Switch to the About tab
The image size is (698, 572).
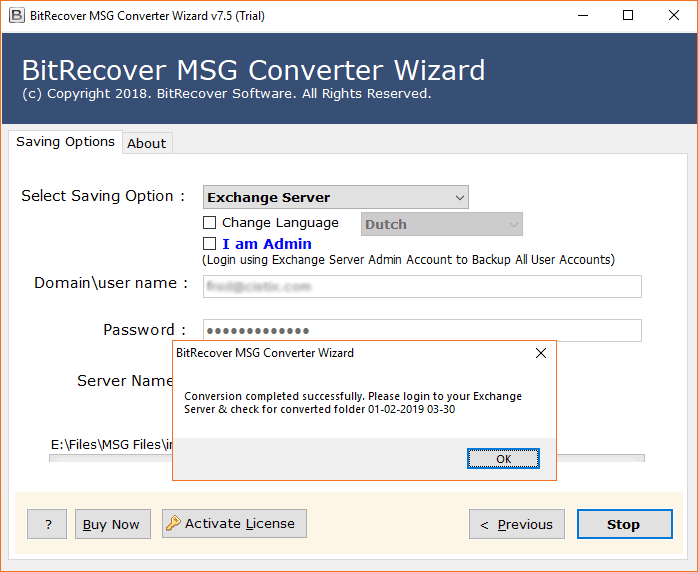[x=146, y=143]
